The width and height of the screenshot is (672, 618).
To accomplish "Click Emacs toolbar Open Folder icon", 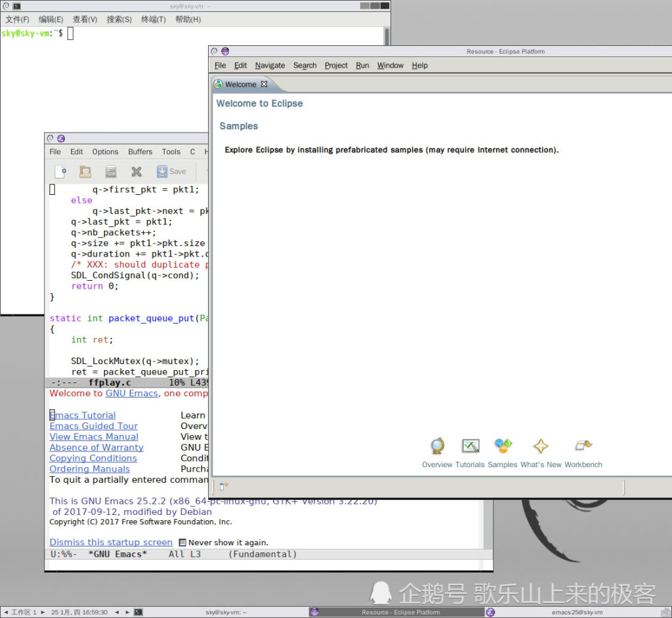I will coord(85,171).
